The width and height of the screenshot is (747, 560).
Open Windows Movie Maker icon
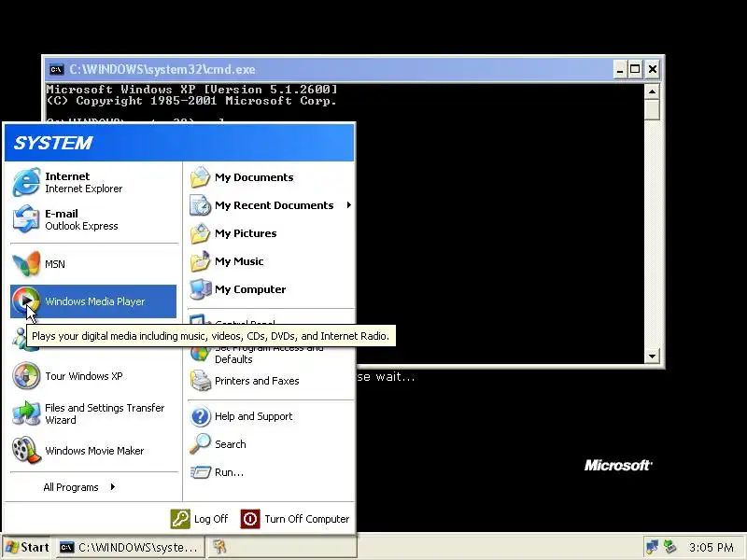click(x=26, y=451)
